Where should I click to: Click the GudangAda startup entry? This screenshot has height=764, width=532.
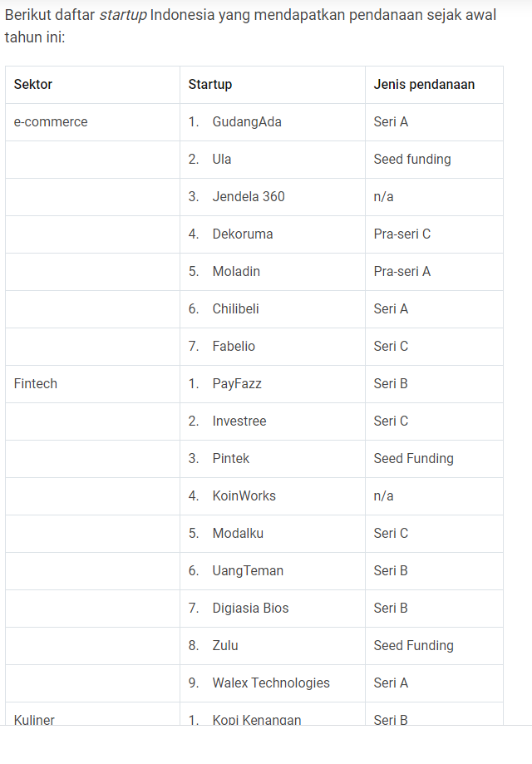[x=247, y=122]
